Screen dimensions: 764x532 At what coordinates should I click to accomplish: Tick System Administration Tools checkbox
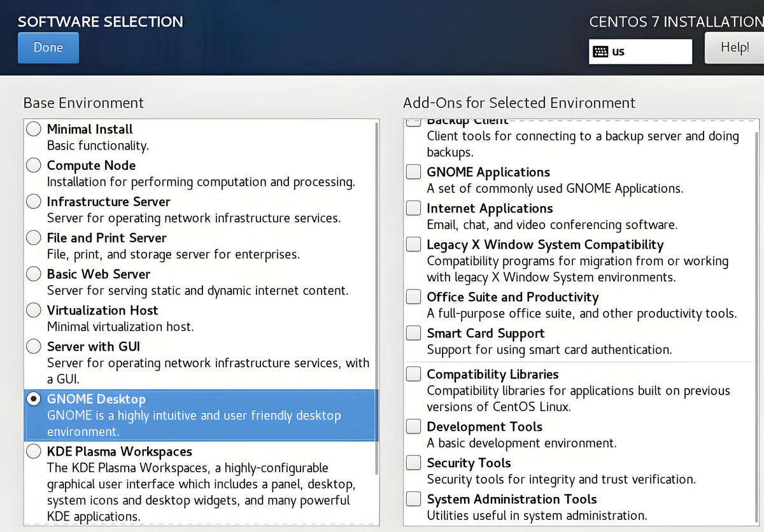tap(414, 499)
